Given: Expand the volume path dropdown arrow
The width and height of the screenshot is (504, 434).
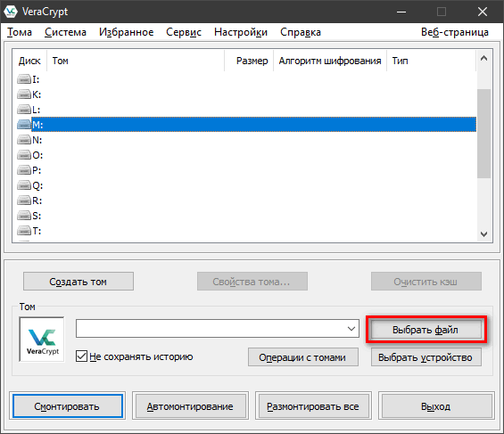Looking at the screenshot, I should [x=351, y=329].
